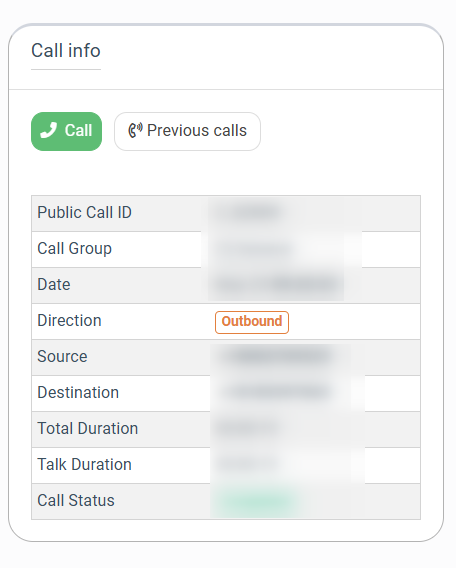Viewport: 456px width, 568px height.
Task: Click the phone handset icon in Call button
Action: click(49, 130)
